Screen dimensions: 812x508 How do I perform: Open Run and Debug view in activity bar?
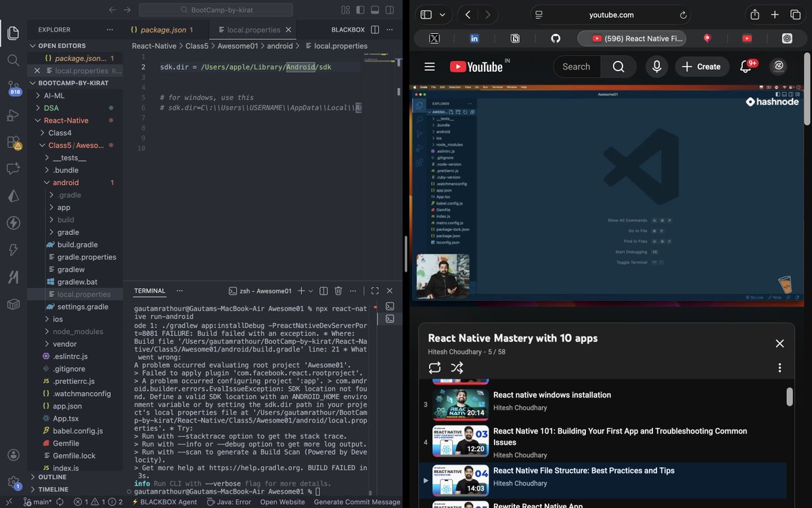pos(13,116)
